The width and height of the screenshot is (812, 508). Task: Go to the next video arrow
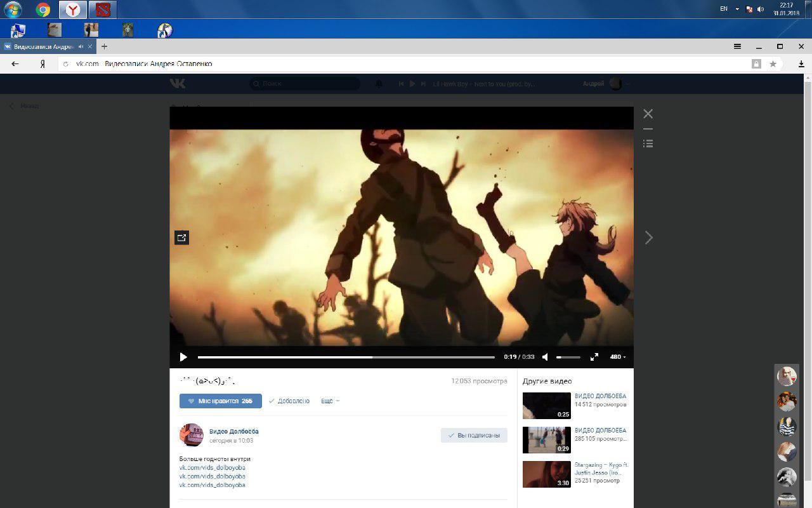648,237
